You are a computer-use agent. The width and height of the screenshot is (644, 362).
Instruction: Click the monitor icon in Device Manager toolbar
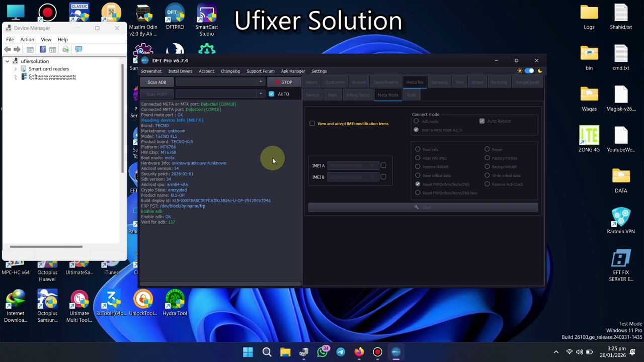tap(78, 49)
